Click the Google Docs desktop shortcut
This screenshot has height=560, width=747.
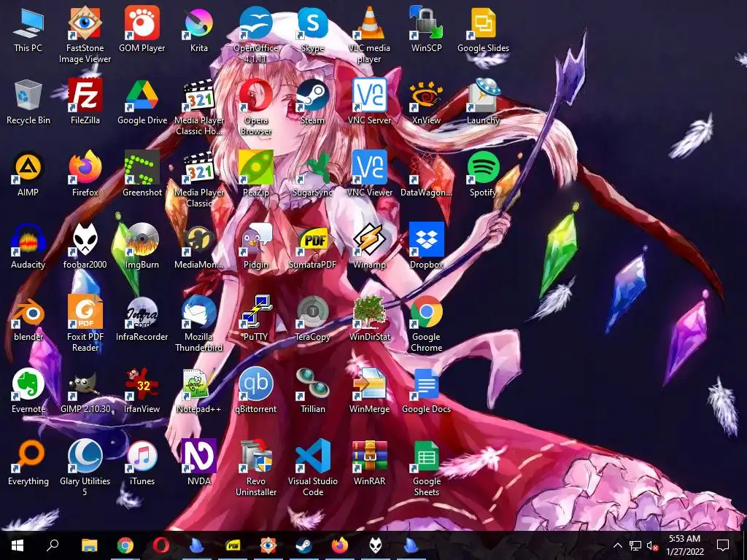426,391
